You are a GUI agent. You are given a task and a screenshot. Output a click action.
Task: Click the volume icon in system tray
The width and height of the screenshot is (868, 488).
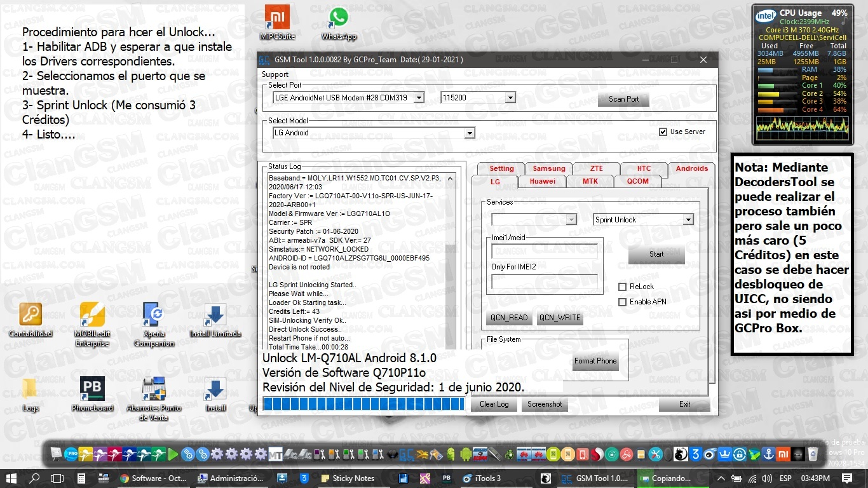(x=767, y=478)
